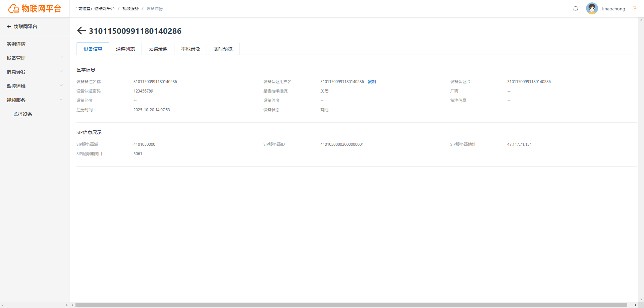Expand the 监控运维 menu

click(35, 86)
